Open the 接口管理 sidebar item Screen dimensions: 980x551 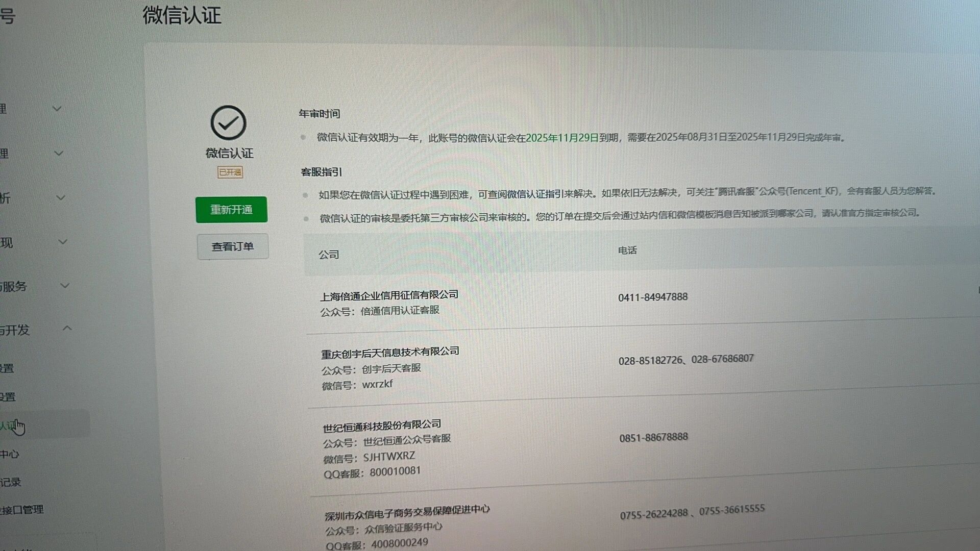tap(22, 510)
